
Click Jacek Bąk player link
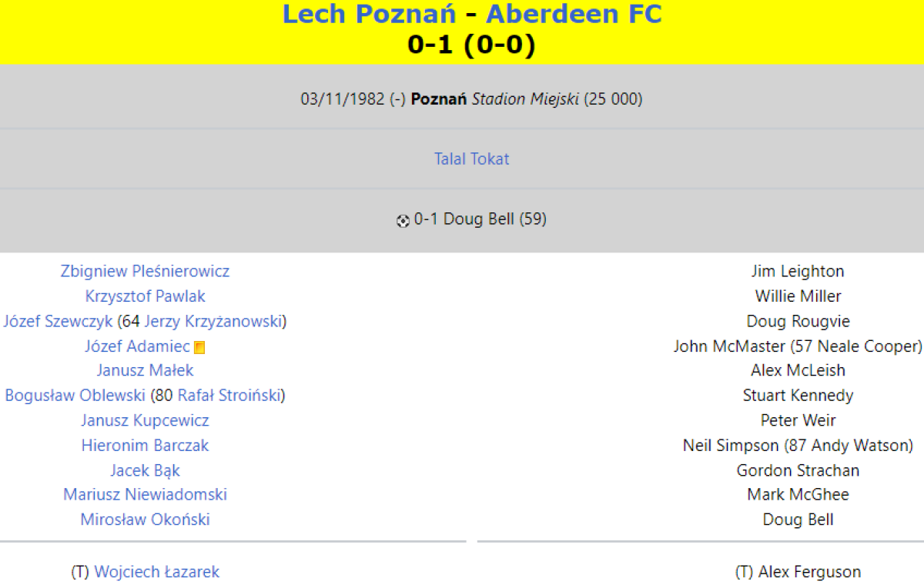[145, 470]
